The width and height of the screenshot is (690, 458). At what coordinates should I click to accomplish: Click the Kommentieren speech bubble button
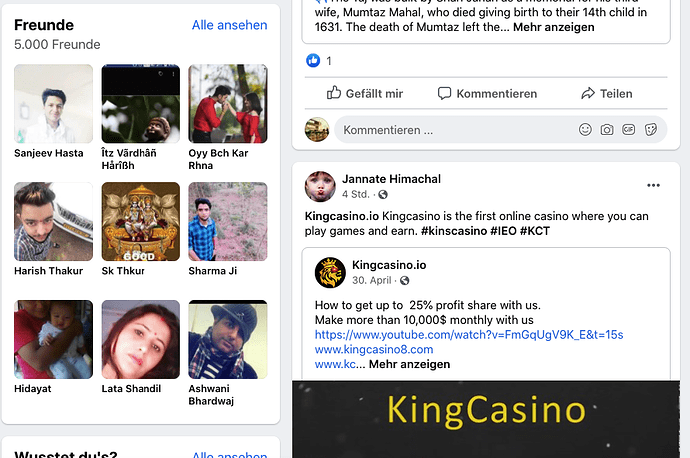click(487, 93)
